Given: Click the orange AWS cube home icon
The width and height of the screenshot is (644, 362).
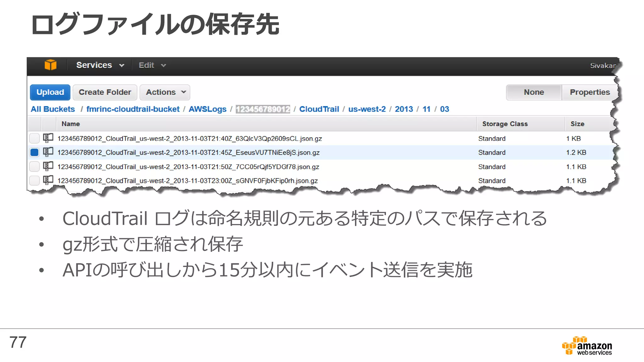Looking at the screenshot, I should click(50, 65).
